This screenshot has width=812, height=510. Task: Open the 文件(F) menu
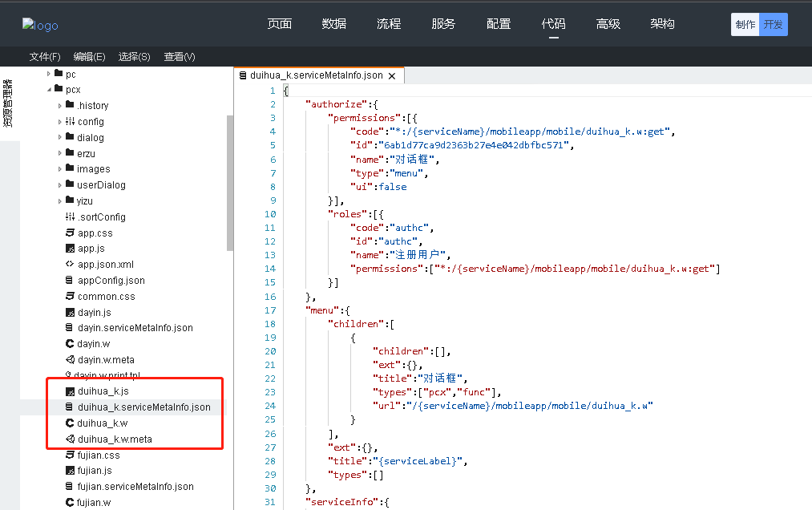[x=45, y=57]
